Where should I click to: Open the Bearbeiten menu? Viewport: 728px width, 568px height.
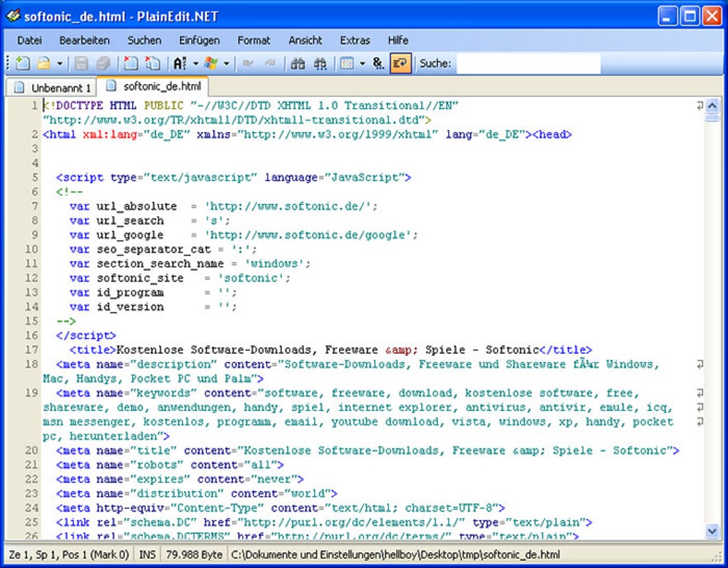click(84, 41)
